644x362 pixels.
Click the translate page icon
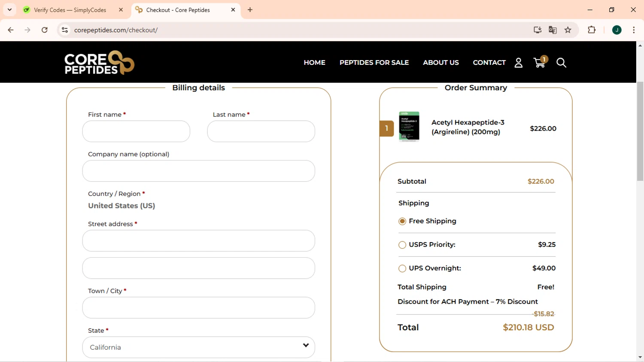click(x=553, y=30)
